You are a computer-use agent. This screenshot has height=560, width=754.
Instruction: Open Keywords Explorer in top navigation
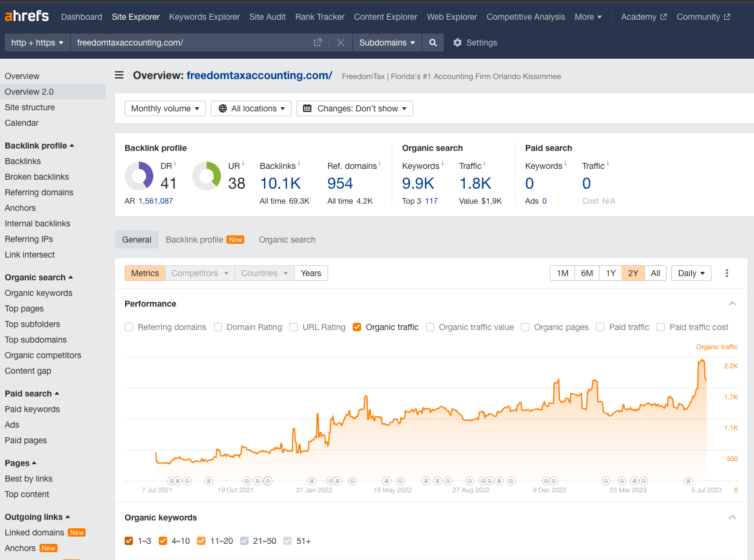click(204, 17)
